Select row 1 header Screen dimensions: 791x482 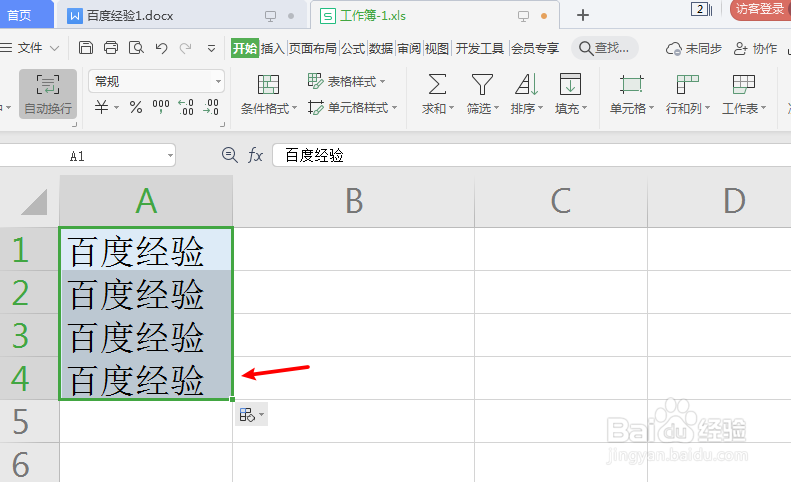(x=29, y=249)
